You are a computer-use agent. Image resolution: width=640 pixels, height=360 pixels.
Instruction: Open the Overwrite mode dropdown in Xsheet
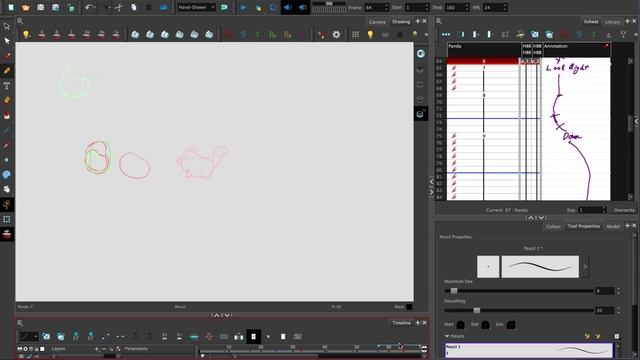pos(624,210)
